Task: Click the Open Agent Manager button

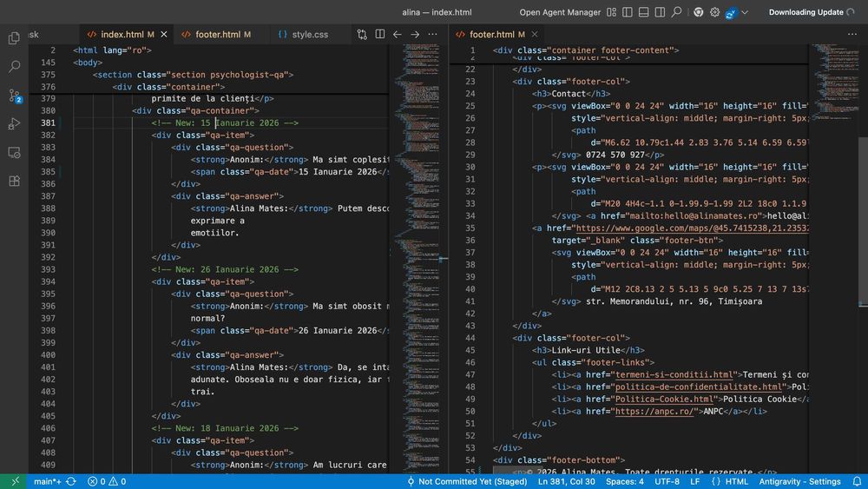Action: [560, 12]
